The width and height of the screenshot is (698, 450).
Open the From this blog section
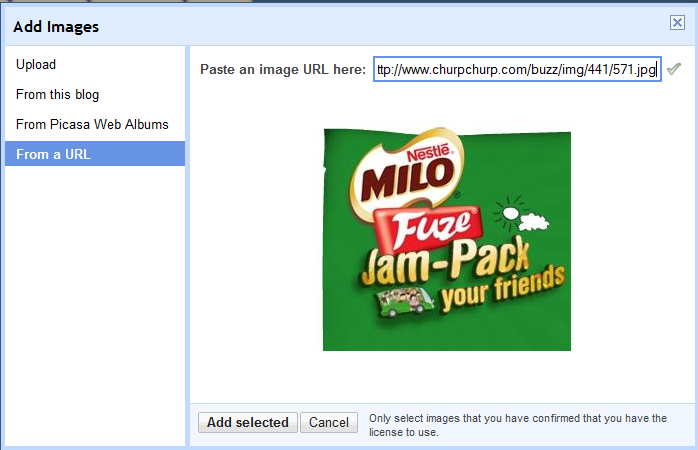point(57,94)
